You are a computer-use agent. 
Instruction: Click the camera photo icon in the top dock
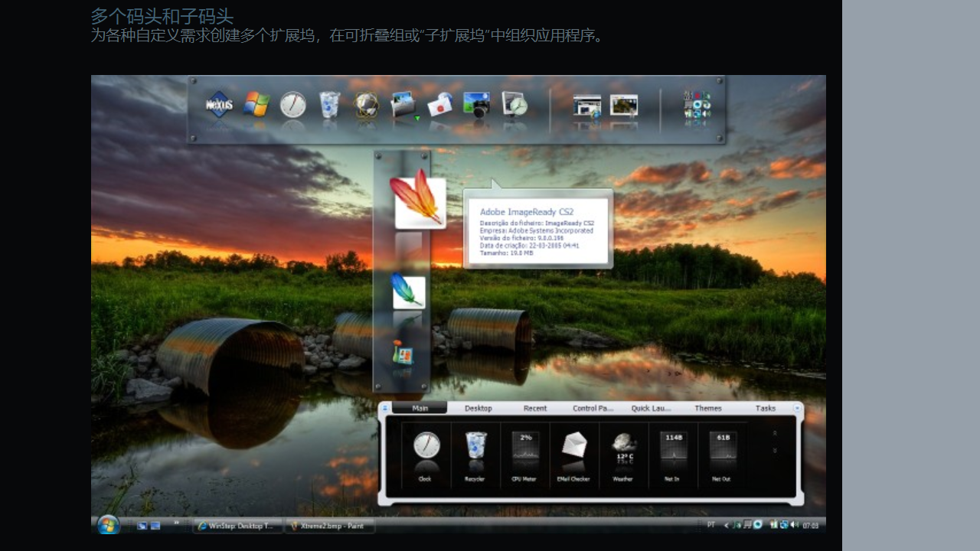[476, 105]
